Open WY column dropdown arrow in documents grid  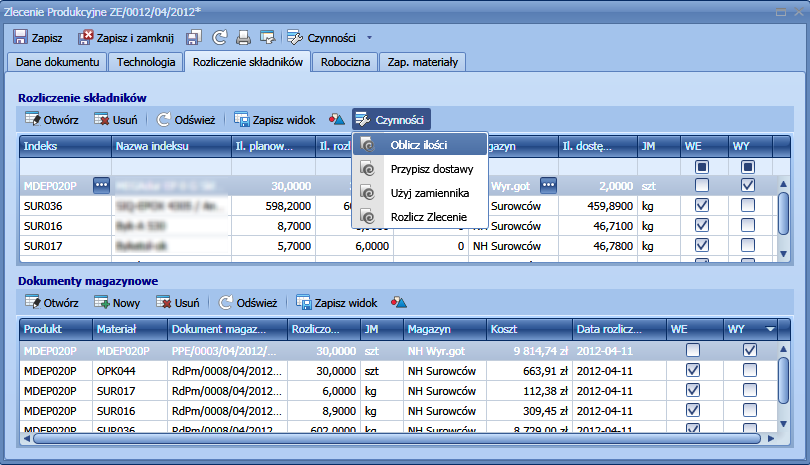coord(769,328)
